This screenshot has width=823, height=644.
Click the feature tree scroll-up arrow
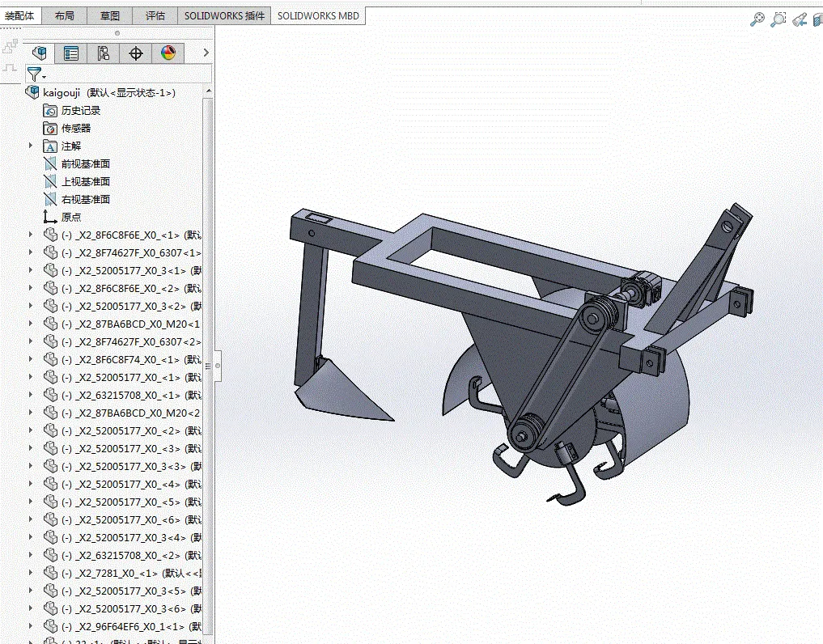tap(208, 91)
